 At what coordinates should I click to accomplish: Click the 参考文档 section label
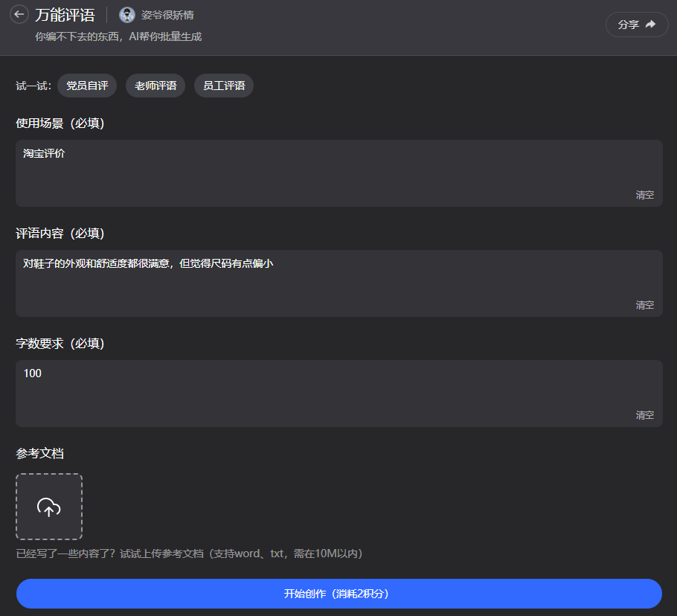tap(39, 453)
